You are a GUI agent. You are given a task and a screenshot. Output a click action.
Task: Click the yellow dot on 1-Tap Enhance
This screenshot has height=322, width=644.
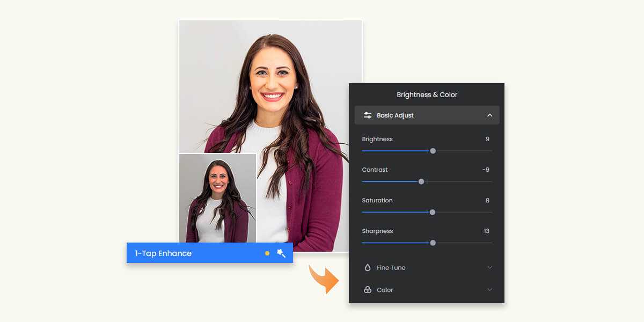coord(267,253)
